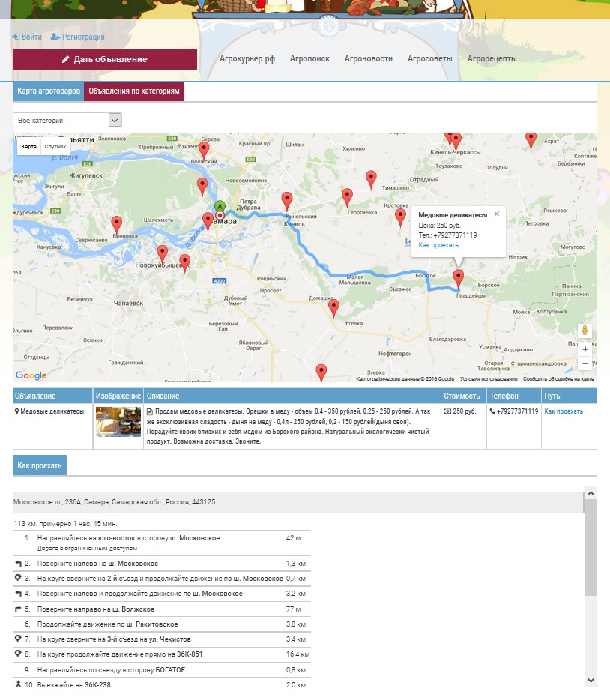Screen dimensions: 610x700
Task: Click Как проехать link in table row
Action: tap(564, 411)
